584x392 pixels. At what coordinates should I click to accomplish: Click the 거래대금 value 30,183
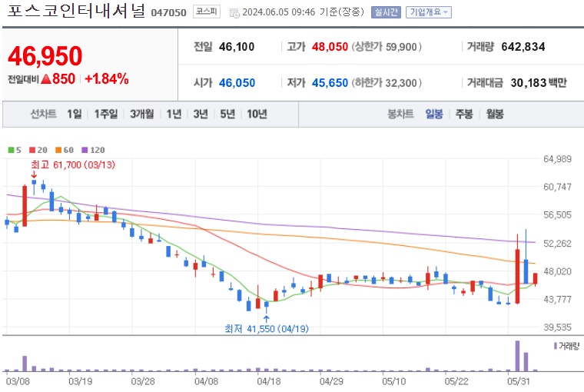coord(528,83)
